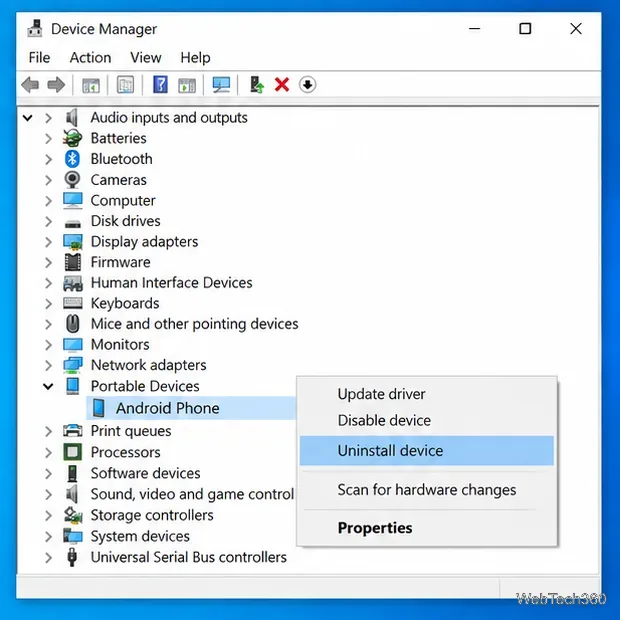The width and height of the screenshot is (620, 620).
Task: Click Update device driver toolbar icon
Action: [x=257, y=85]
